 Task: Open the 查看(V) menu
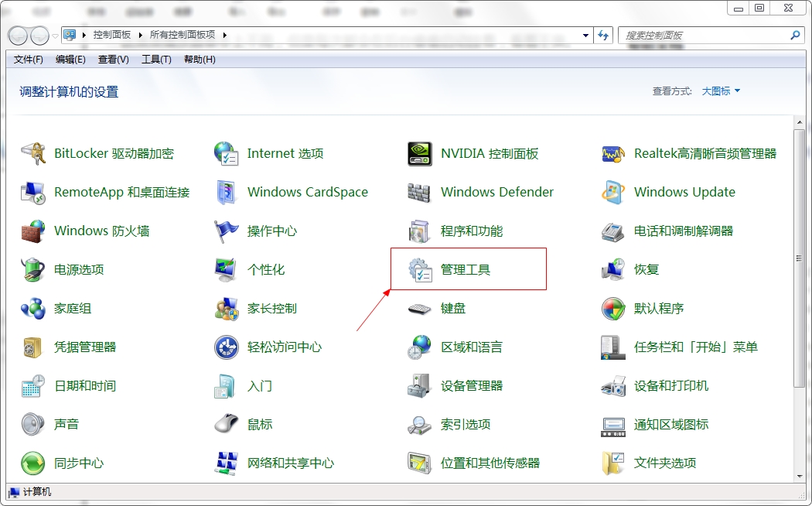coord(114,60)
